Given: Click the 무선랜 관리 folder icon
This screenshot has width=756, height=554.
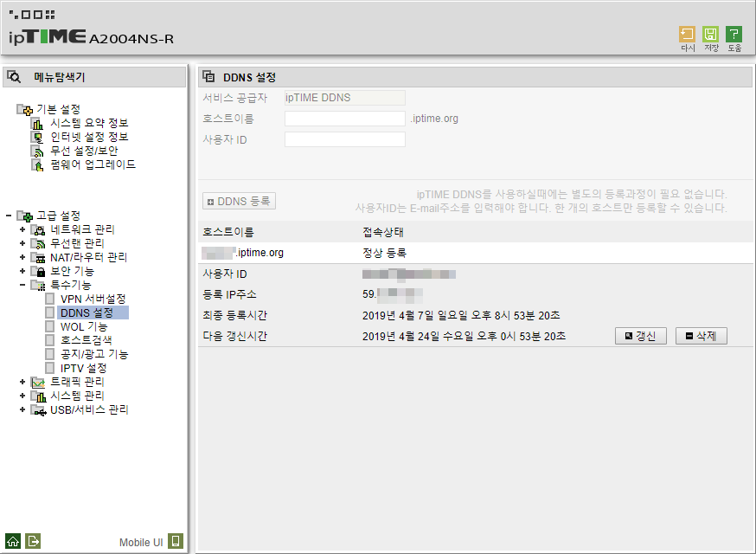Looking at the screenshot, I should tap(37, 244).
